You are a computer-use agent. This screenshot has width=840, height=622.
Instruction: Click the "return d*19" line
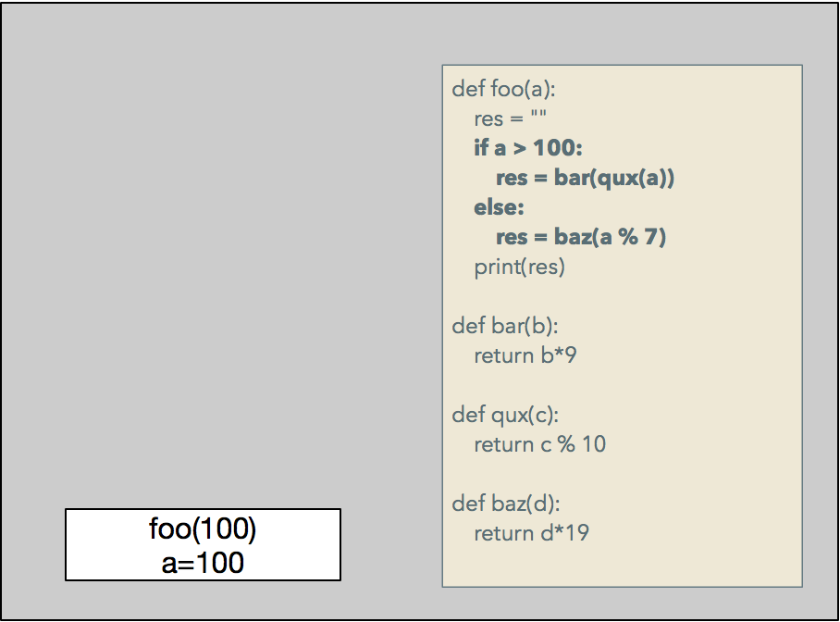pyautogui.click(x=531, y=533)
